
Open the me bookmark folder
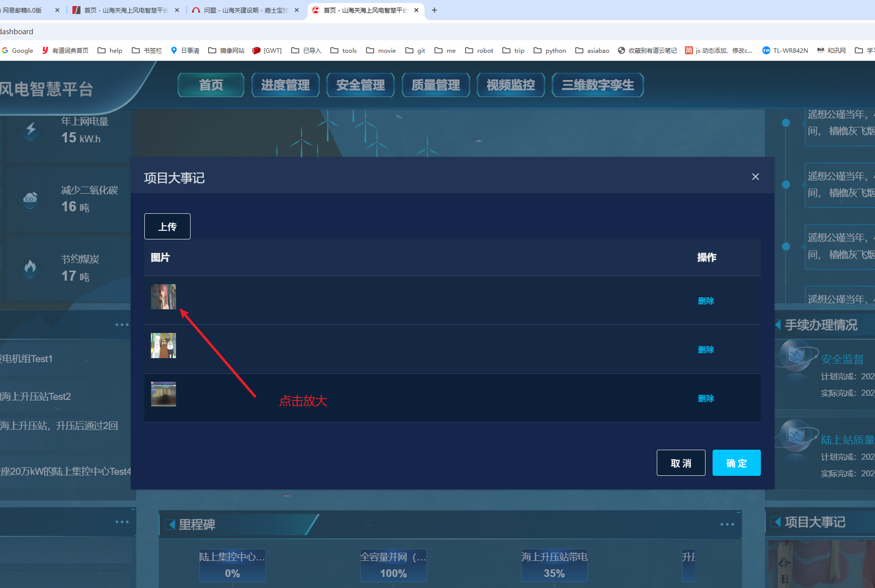pos(445,50)
